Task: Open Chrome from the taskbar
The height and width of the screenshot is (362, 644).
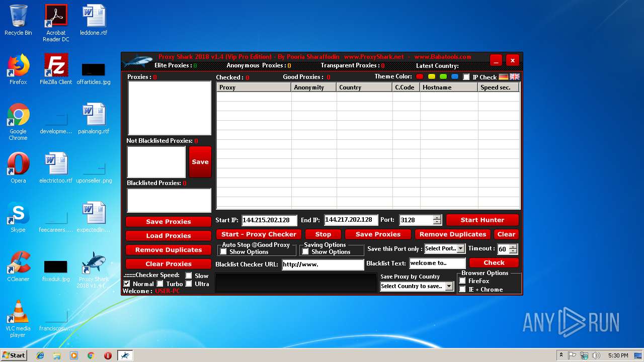Action: coord(91,355)
